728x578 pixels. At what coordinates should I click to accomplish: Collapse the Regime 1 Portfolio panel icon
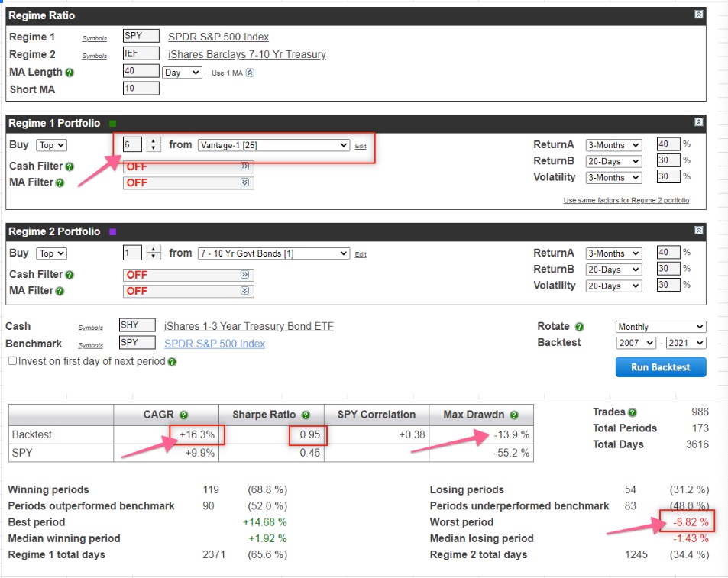[x=698, y=122]
